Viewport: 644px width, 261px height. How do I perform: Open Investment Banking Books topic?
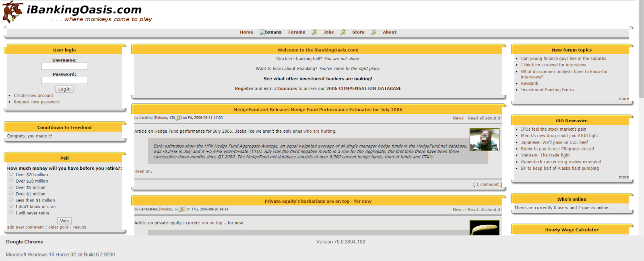547,90
